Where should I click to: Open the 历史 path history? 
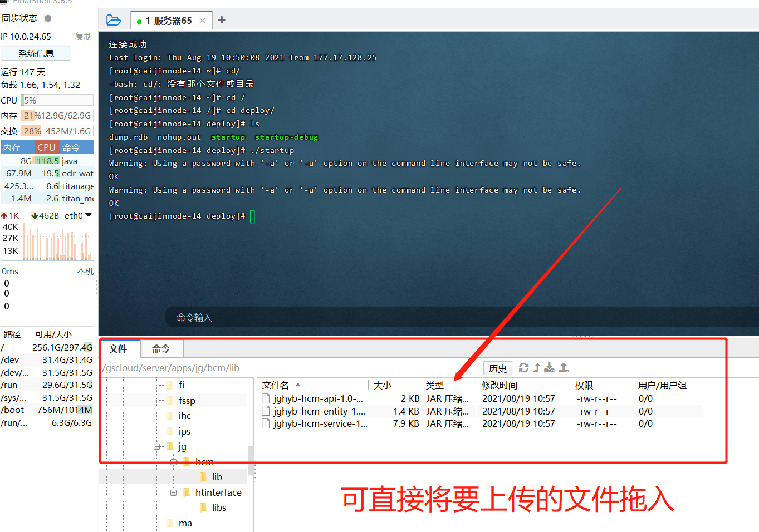coord(497,368)
